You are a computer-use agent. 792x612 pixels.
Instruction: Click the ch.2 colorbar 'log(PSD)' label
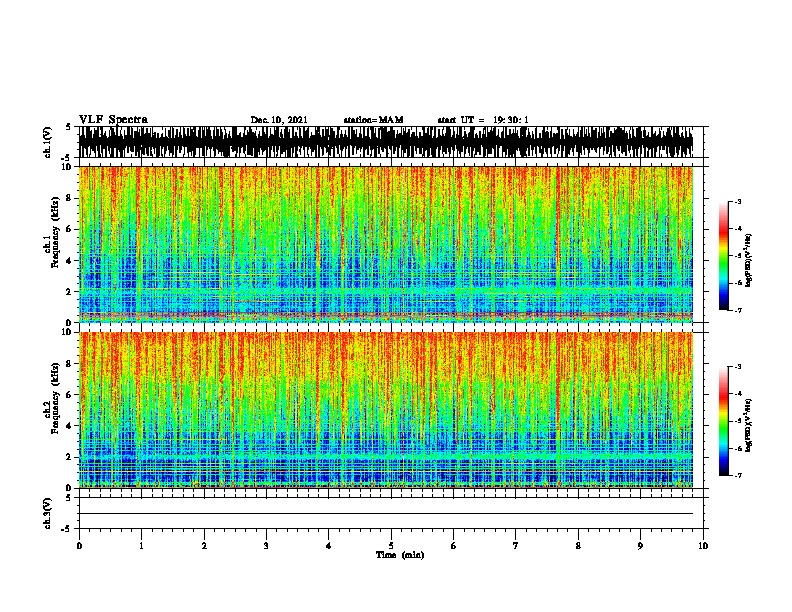tap(748, 425)
